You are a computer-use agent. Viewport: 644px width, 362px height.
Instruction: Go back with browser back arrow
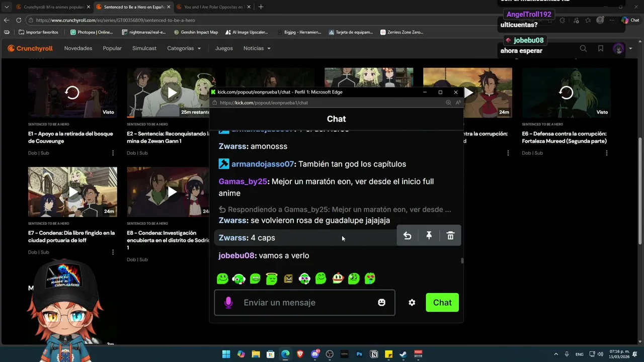(x=7, y=20)
